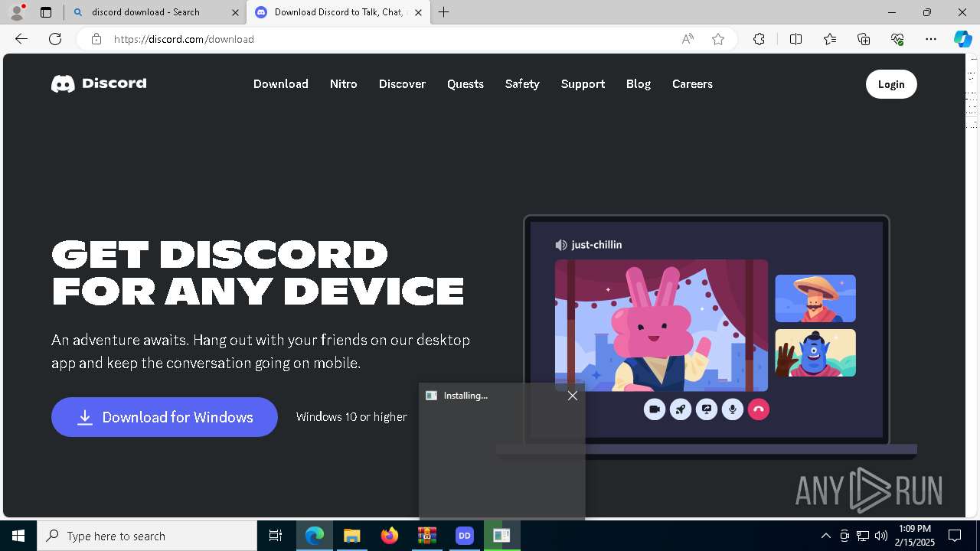Click the camera icon in call illustration
Screen dimensions: 980x551
(655, 409)
